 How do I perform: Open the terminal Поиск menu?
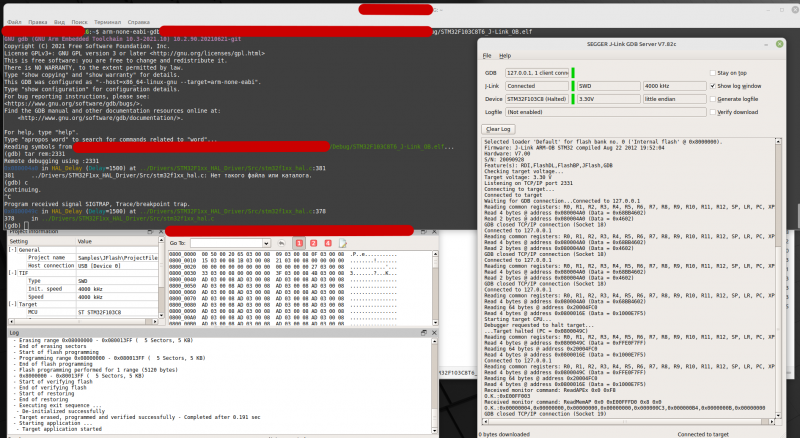(x=79, y=22)
